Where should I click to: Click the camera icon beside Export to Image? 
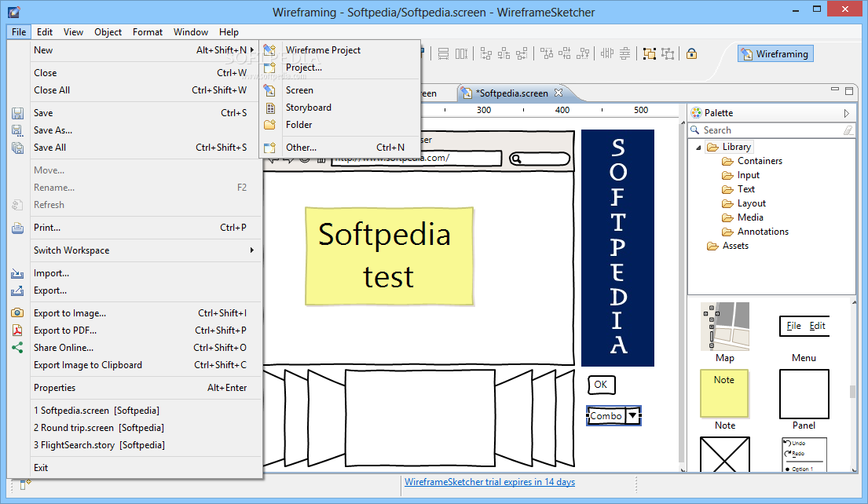tap(18, 313)
